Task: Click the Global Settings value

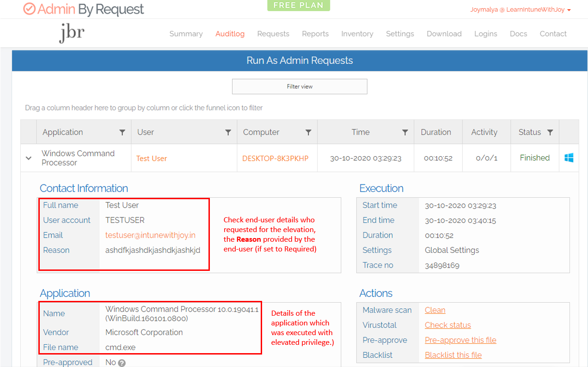Action: (452, 250)
